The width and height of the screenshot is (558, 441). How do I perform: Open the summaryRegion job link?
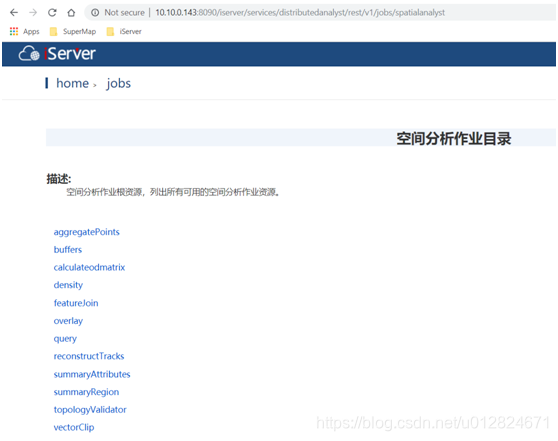coord(86,392)
